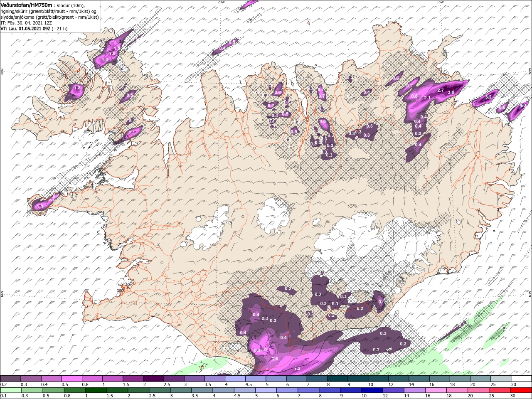
Task: Click the '20W' longitude label
Action: [221, 2]
